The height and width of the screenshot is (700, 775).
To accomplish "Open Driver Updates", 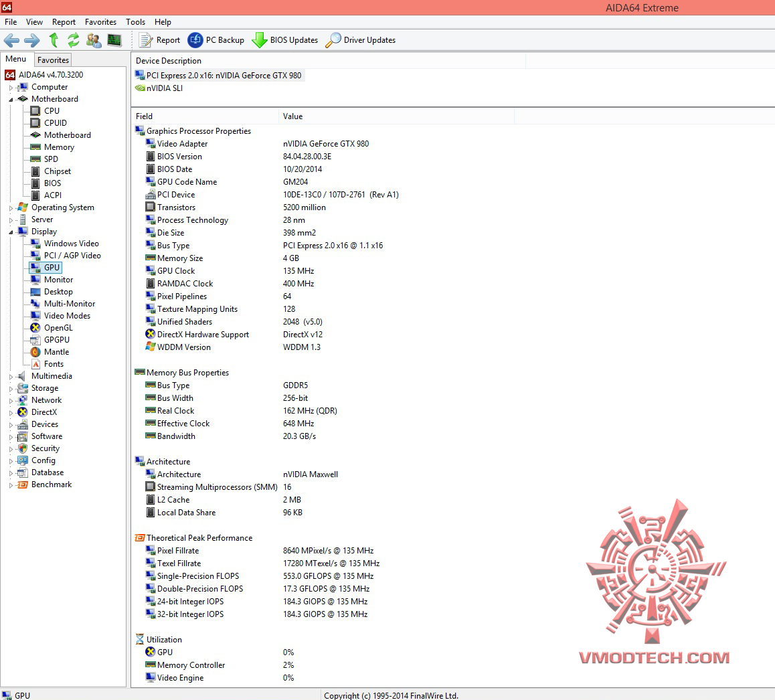I will (x=361, y=40).
